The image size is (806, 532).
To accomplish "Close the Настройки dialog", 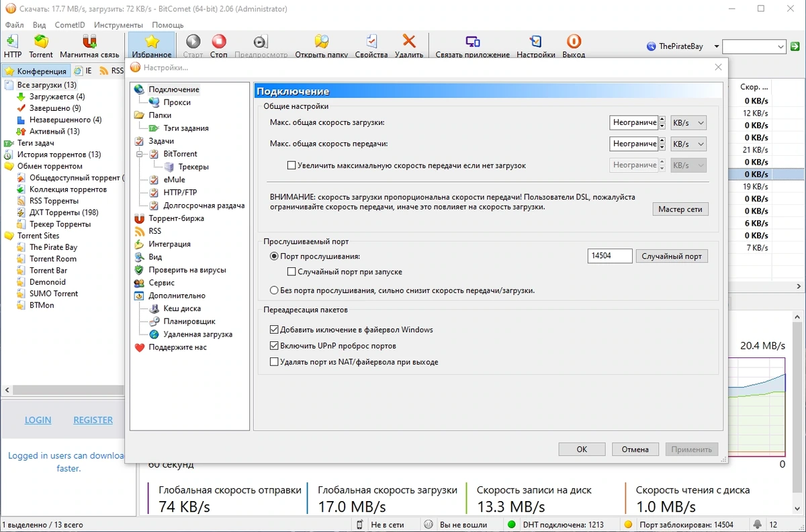I will click(718, 67).
